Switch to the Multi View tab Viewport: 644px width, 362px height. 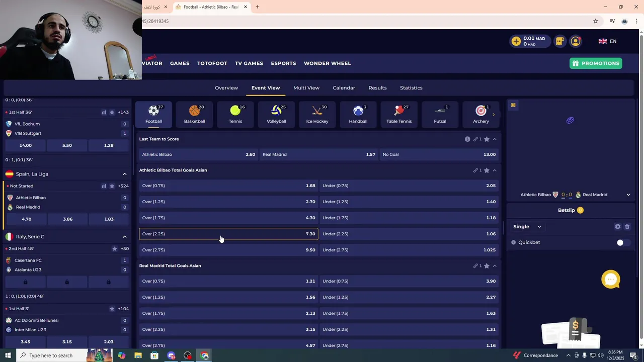(306, 88)
